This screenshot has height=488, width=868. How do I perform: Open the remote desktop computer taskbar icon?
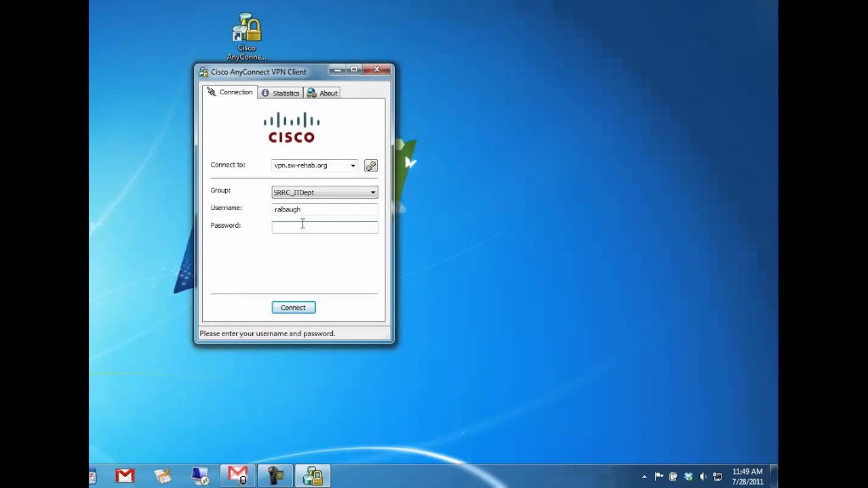coord(201,476)
